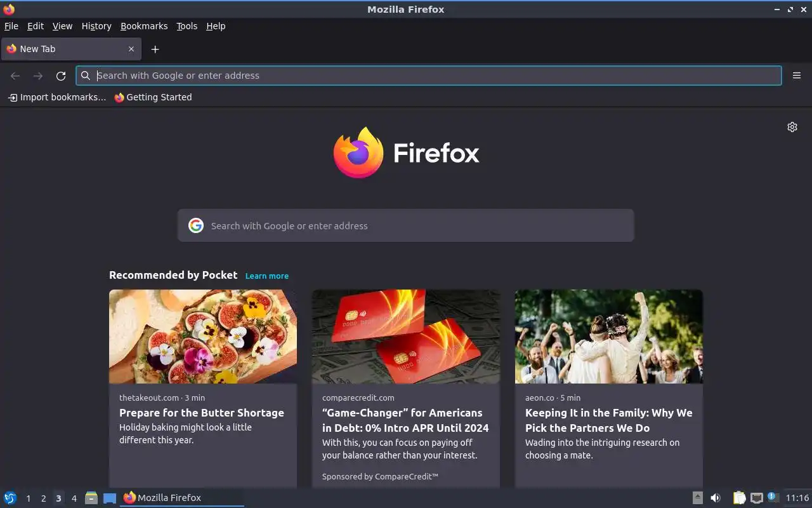Click the Firefox icon in the title bar
The width and height of the screenshot is (812, 508).
9,9
